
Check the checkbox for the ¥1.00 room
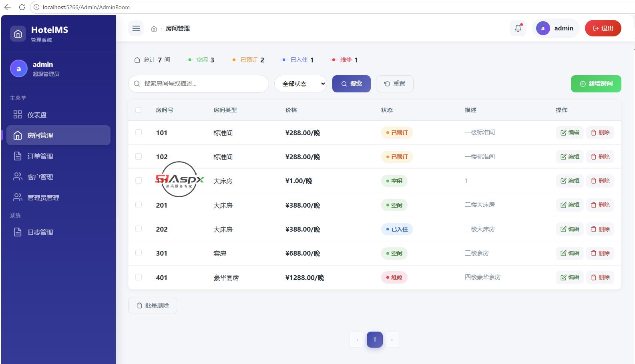[x=139, y=180]
